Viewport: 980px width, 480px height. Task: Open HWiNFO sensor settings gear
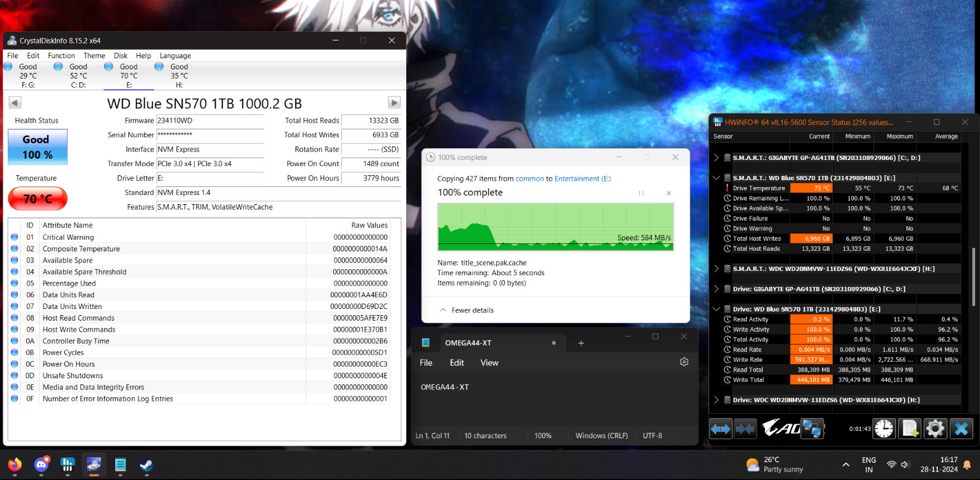coord(935,429)
